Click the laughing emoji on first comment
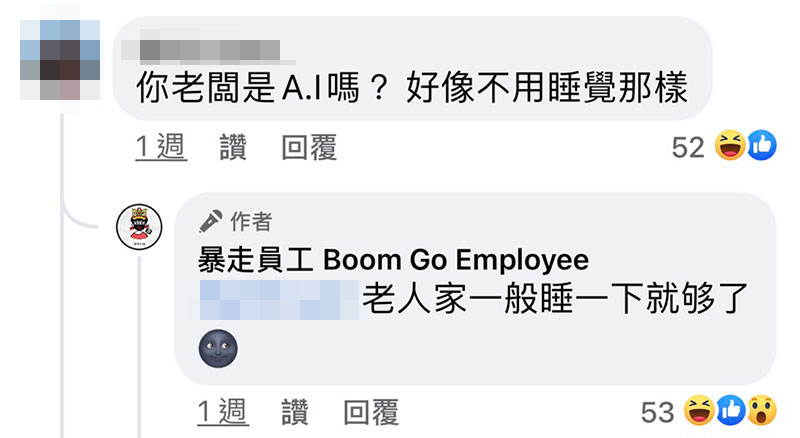This screenshot has height=438, width=800. (x=730, y=145)
